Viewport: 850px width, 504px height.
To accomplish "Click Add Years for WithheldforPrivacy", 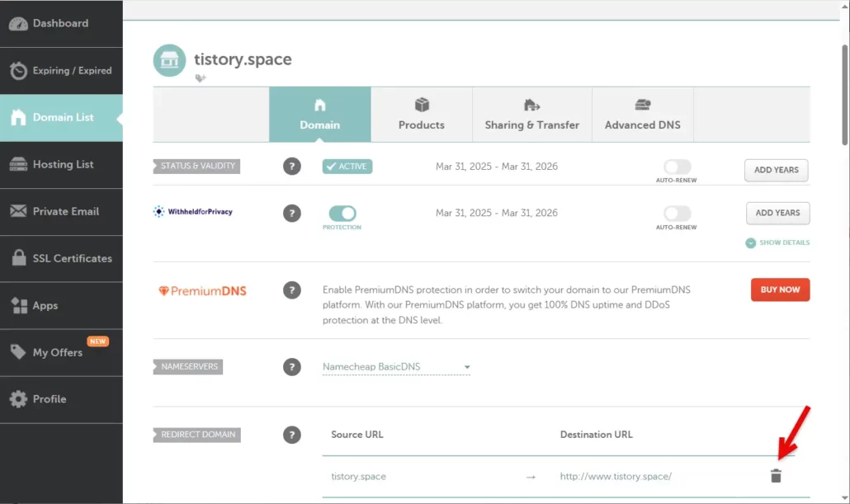I will pos(778,213).
